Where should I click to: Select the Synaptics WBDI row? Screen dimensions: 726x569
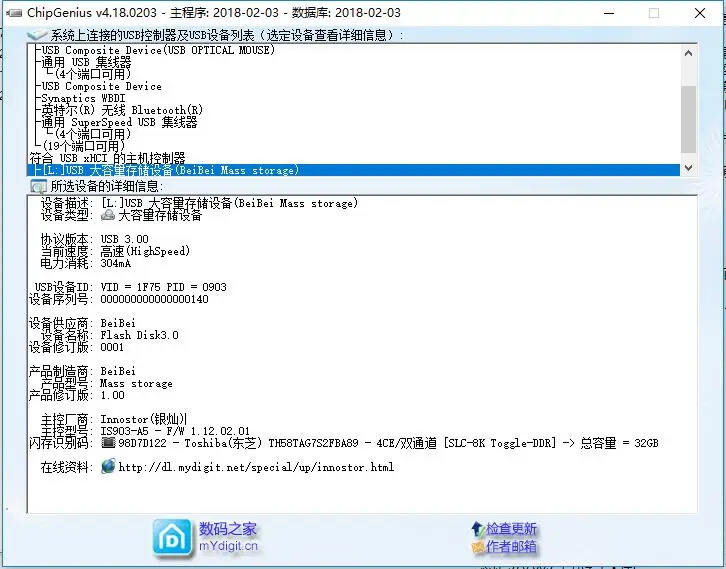coord(83,98)
